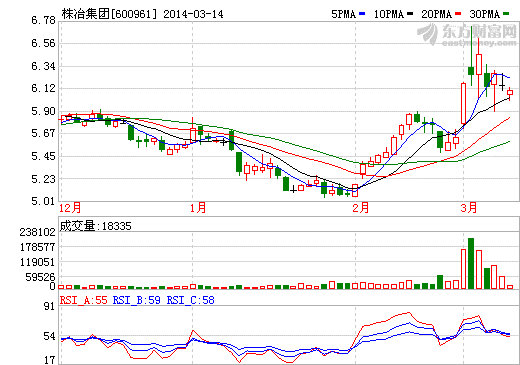520x365 pixels.
Task: Click the RSI_C:58 indicator label
Action: (x=191, y=300)
